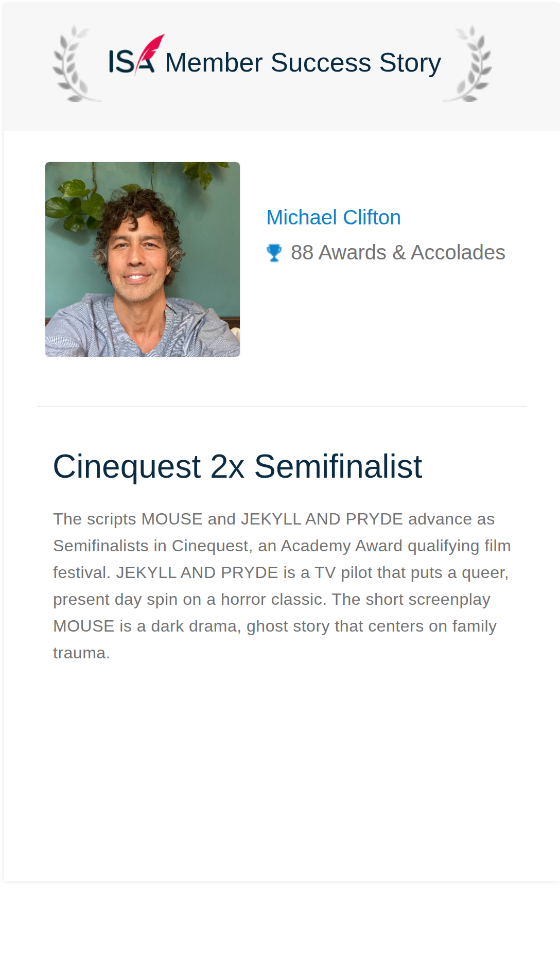Click the story description paragraph
The image size is (560, 978).
(x=282, y=586)
